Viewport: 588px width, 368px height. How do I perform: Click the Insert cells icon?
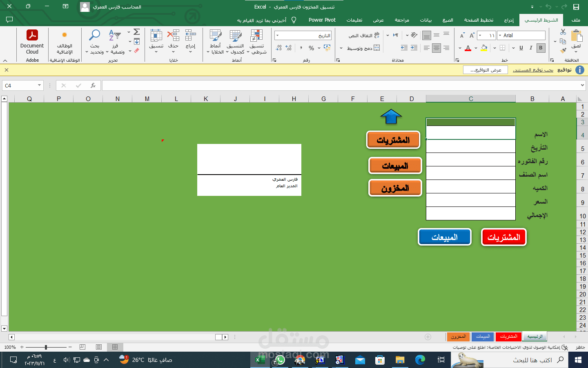point(190,35)
